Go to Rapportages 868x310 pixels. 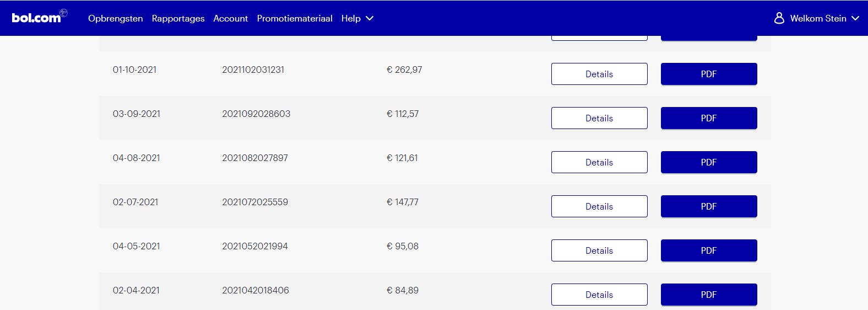(x=178, y=18)
